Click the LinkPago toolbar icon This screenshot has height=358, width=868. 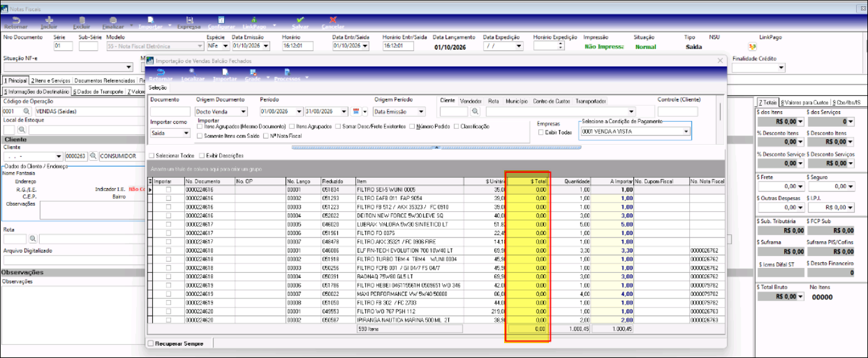[253, 24]
